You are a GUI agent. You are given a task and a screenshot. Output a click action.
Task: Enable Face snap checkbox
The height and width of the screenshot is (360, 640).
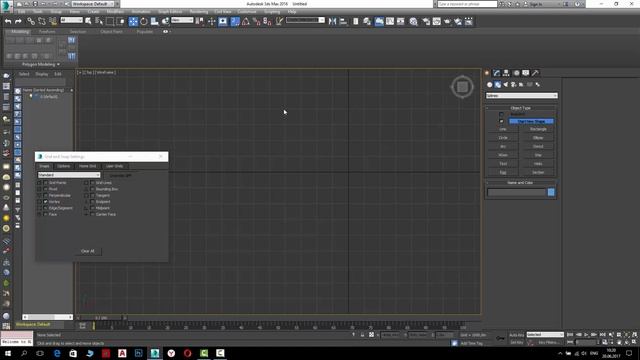(x=46, y=214)
